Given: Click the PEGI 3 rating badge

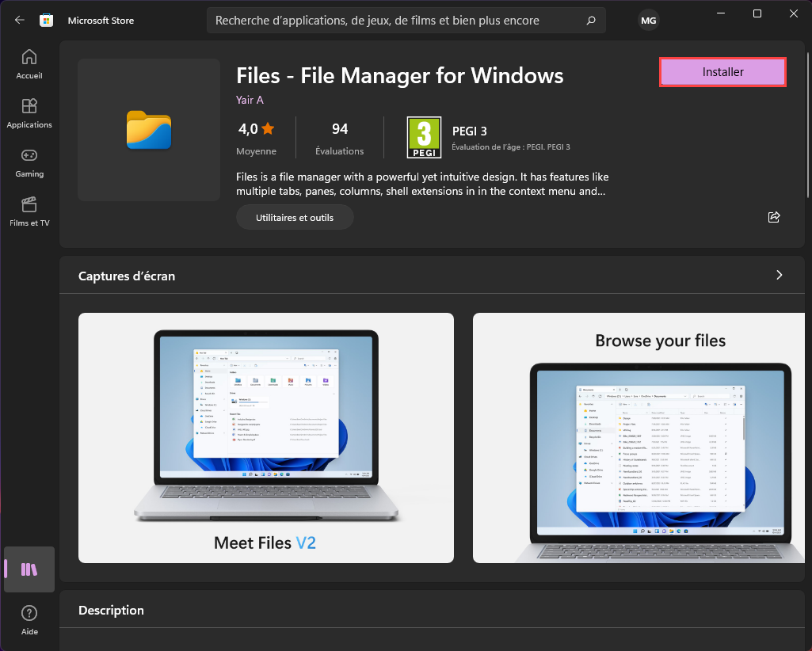Looking at the screenshot, I should pyautogui.click(x=424, y=137).
